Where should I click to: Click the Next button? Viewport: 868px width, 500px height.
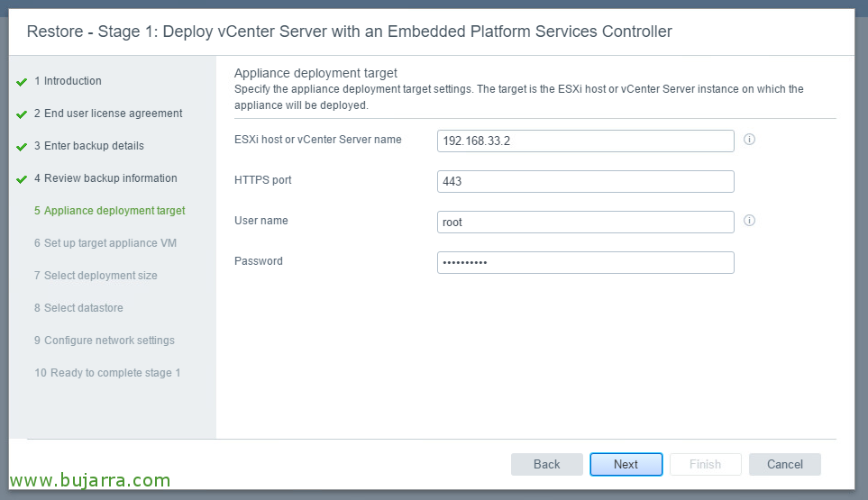click(x=626, y=465)
